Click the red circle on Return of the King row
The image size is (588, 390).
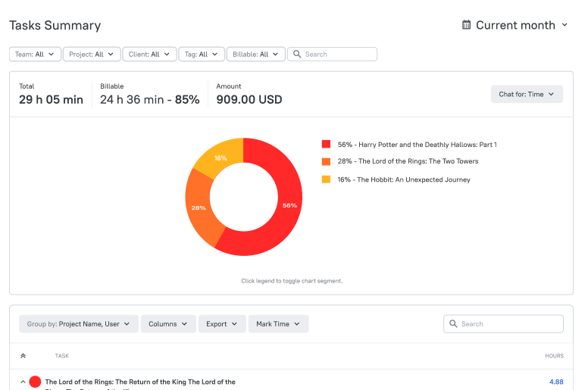[x=35, y=382]
